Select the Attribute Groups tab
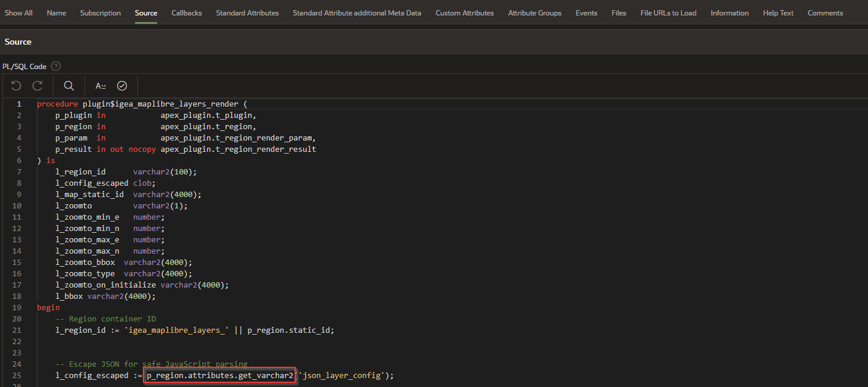 (535, 13)
